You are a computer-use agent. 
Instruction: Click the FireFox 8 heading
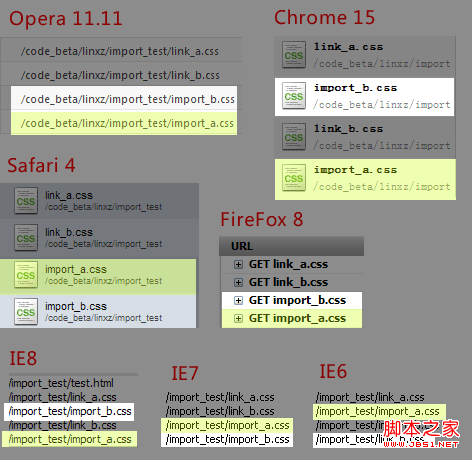[x=262, y=219]
